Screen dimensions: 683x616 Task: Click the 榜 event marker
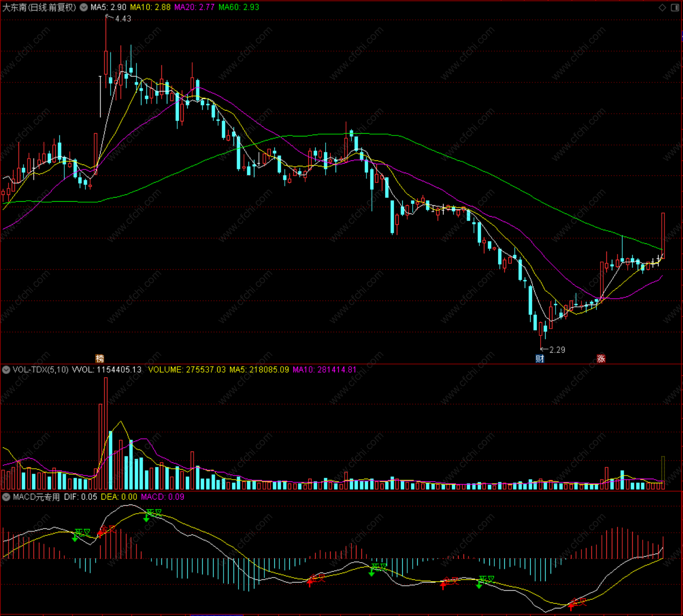pos(100,359)
